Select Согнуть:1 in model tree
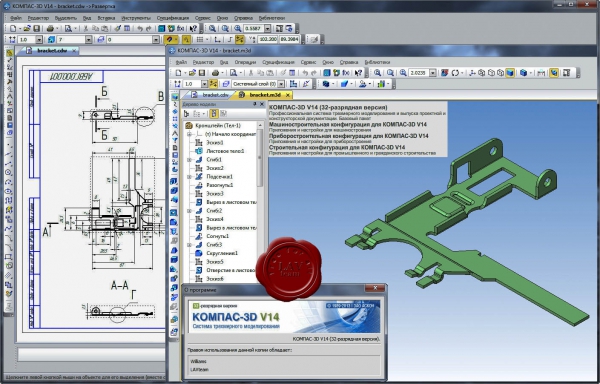This screenshot has width=600, height=384. point(217,236)
